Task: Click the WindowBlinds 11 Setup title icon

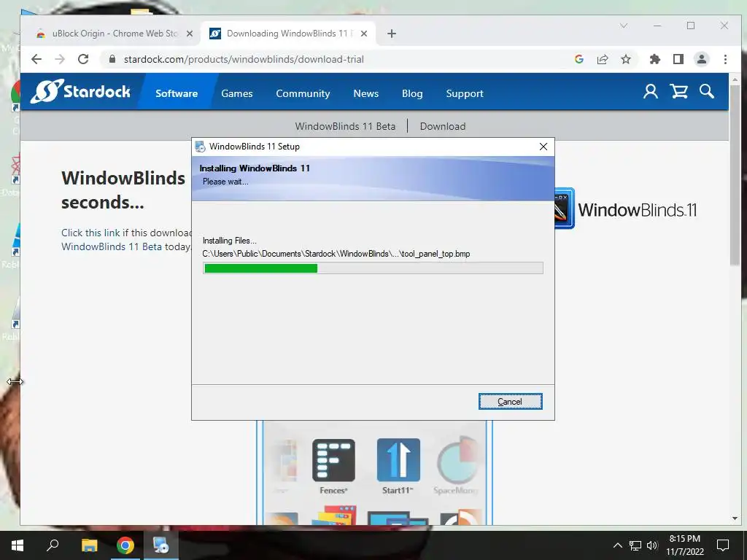Action: 200,147
